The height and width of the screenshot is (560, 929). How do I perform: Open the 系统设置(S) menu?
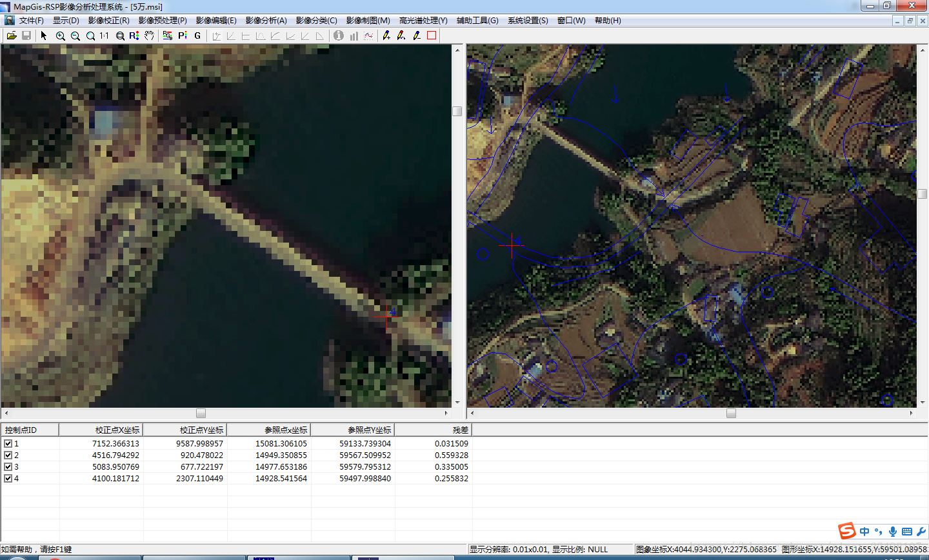tap(528, 21)
